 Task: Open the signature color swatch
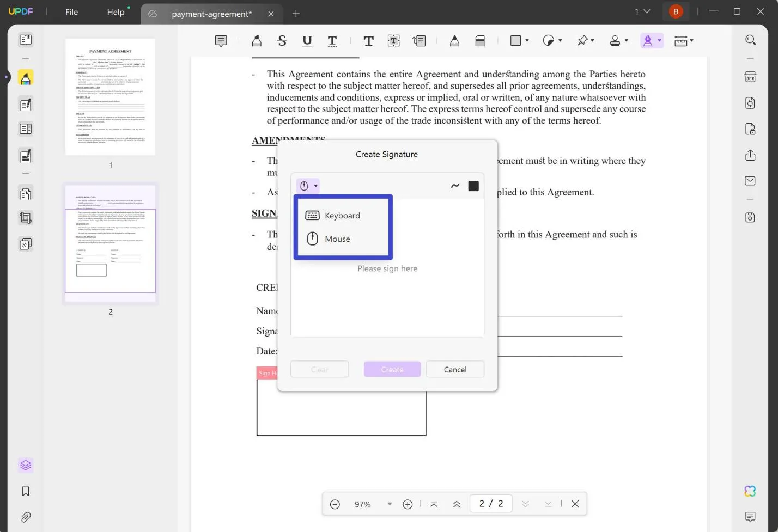473,186
